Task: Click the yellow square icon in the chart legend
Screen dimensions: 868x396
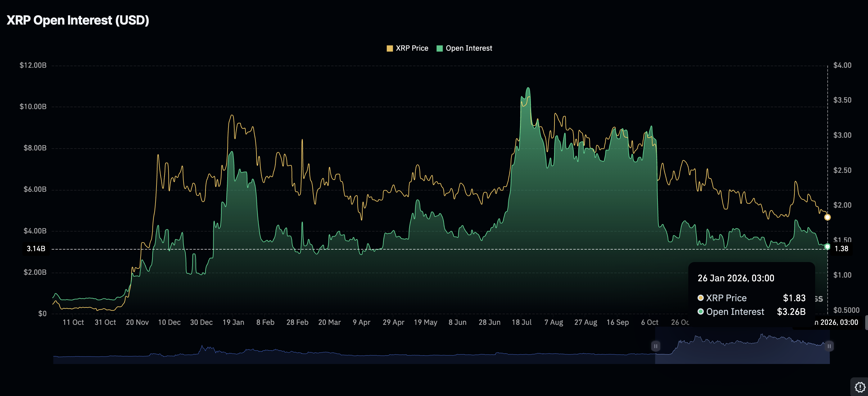Action: click(390, 48)
